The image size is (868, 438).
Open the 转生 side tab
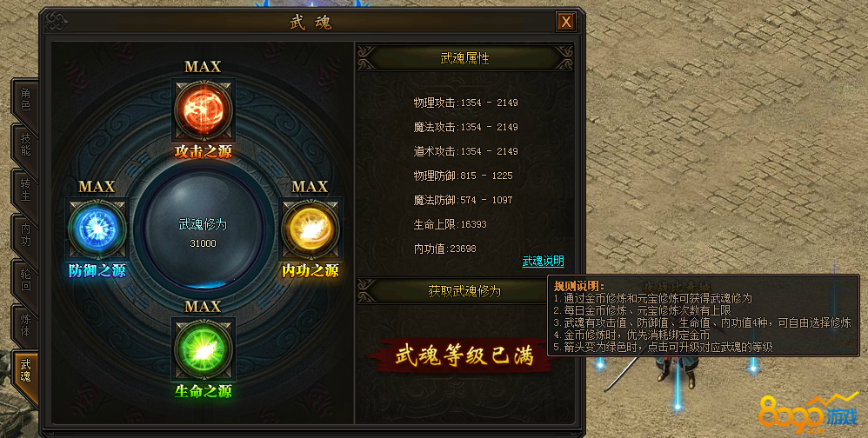click(25, 189)
